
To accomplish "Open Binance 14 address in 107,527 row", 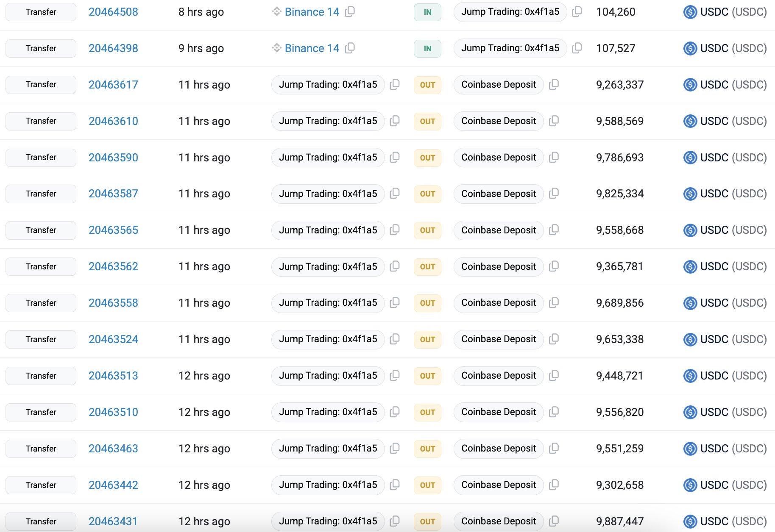I will pos(312,48).
